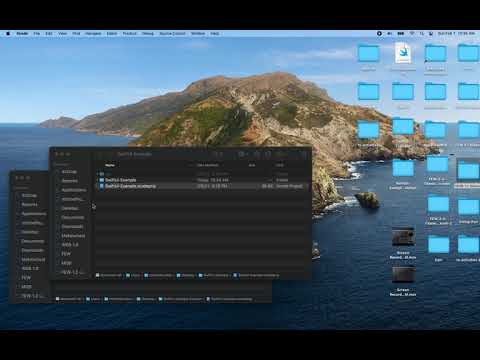The width and height of the screenshot is (480, 360).
Task: Select Recents in front Finder sidebar
Action: coord(70,181)
